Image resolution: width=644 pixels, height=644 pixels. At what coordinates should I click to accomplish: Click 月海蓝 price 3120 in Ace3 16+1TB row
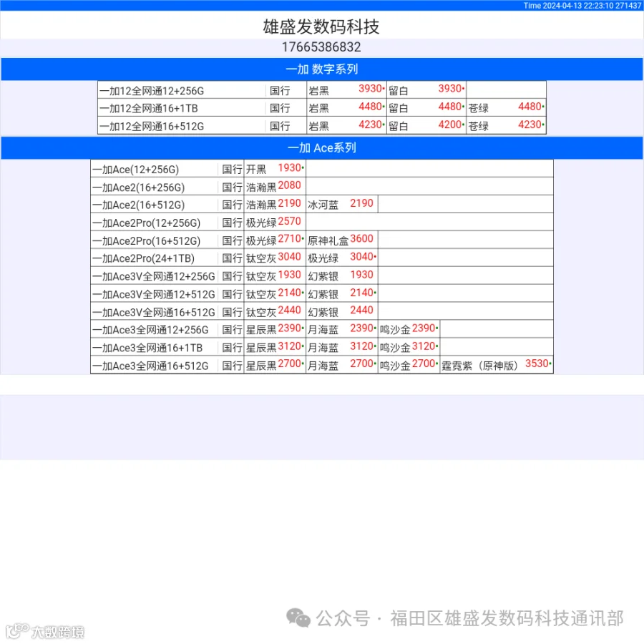(x=361, y=346)
